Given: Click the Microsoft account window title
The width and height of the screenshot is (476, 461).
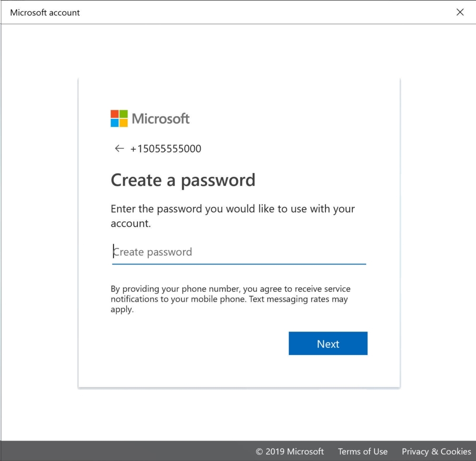Looking at the screenshot, I should click(x=45, y=13).
